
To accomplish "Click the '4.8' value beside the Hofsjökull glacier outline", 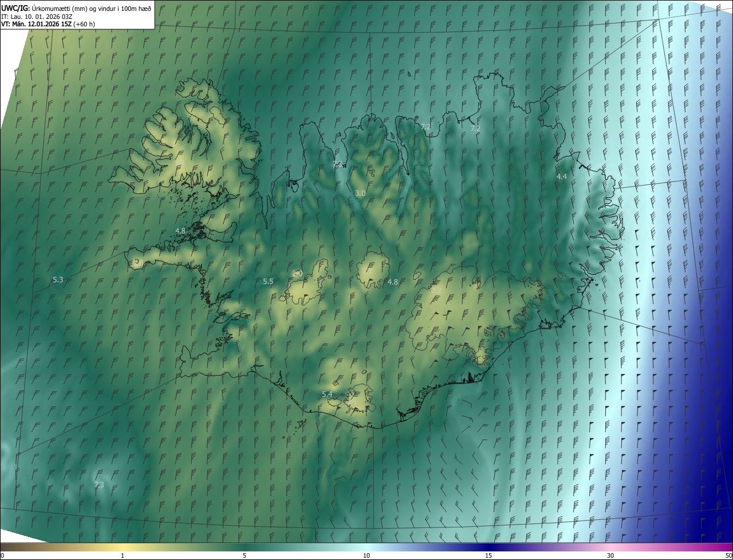I will pos(392,282).
